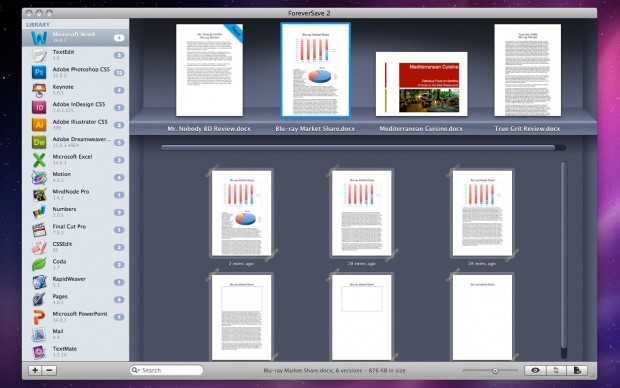Choose RapidWeaver in the library list

tap(76, 282)
